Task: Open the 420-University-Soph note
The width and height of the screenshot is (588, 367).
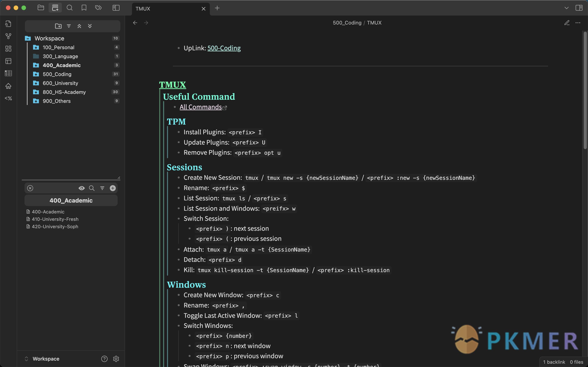Action: (55, 226)
